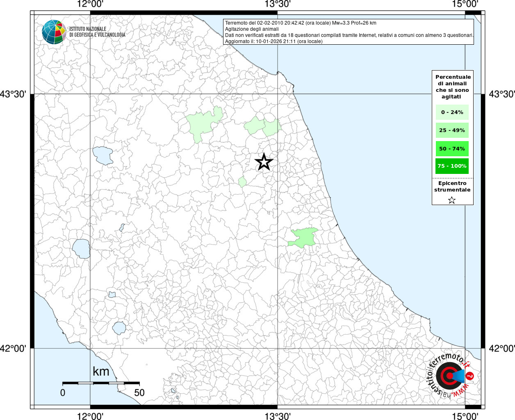Screen dimensions: 515x420
Task: Click the bottom 13°30' longitude label
Action: (x=278, y=416)
